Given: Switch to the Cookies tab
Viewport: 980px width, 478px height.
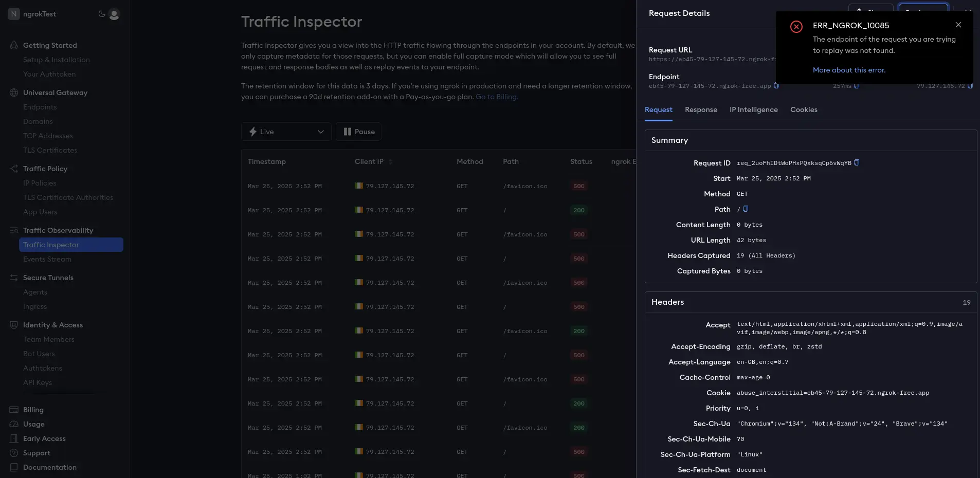Looking at the screenshot, I should pos(804,110).
